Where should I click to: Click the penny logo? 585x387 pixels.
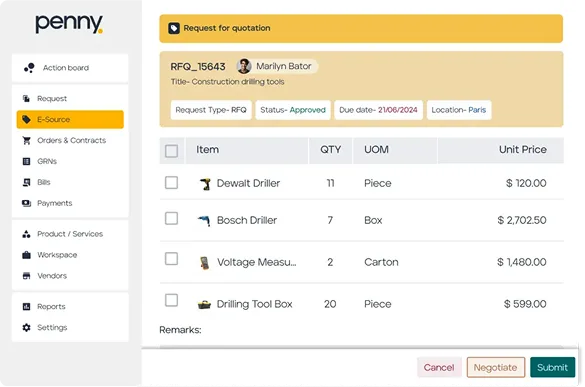(x=69, y=24)
